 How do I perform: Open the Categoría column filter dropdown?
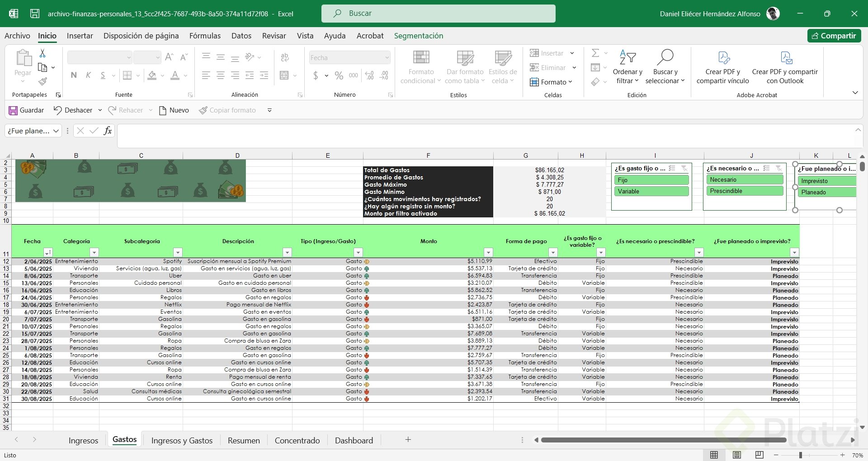[x=94, y=252]
